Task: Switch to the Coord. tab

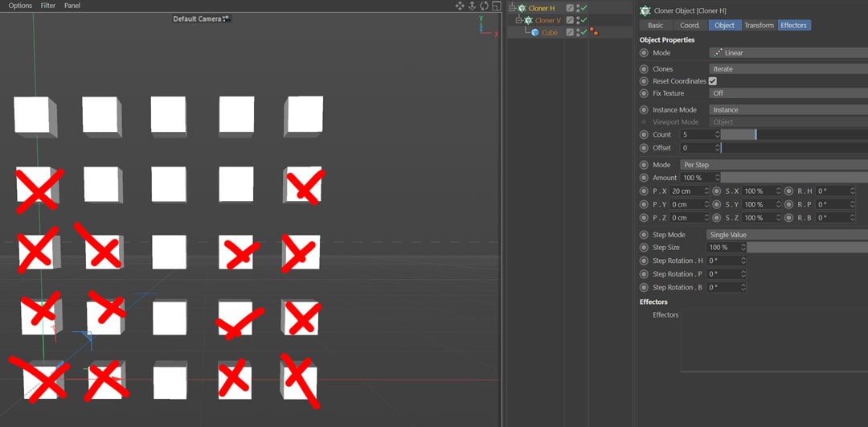Action: point(690,26)
